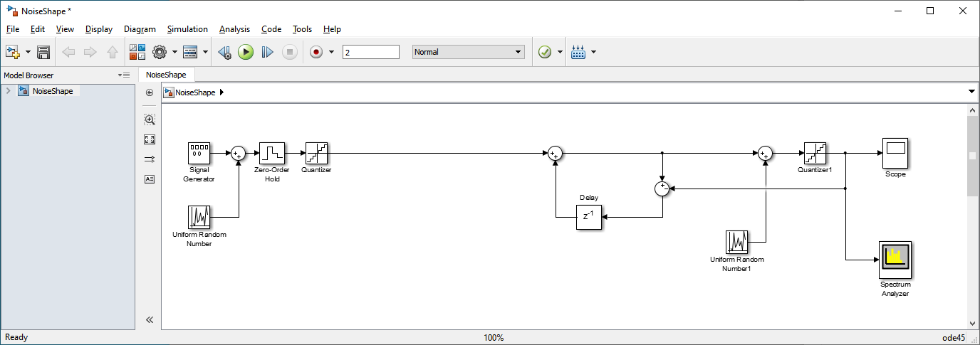Open the Tools menu
The height and width of the screenshot is (345, 980).
coord(302,29)
